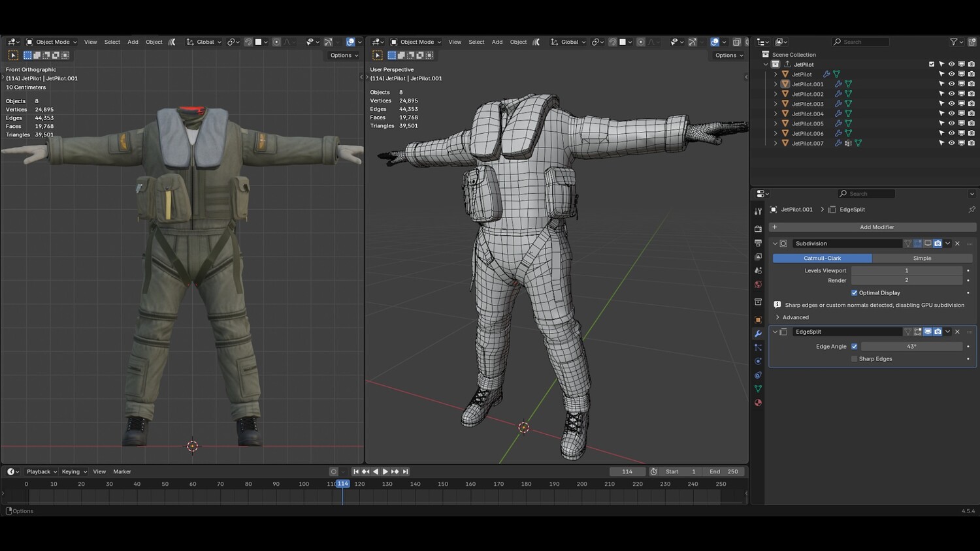Pin the properties editor context

tap(972, 210)
